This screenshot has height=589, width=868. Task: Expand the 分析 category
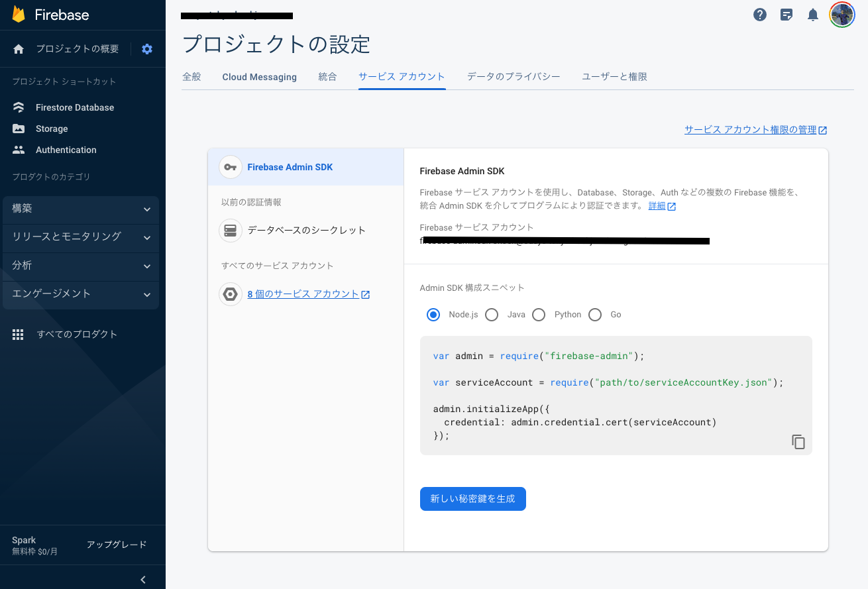81,266
